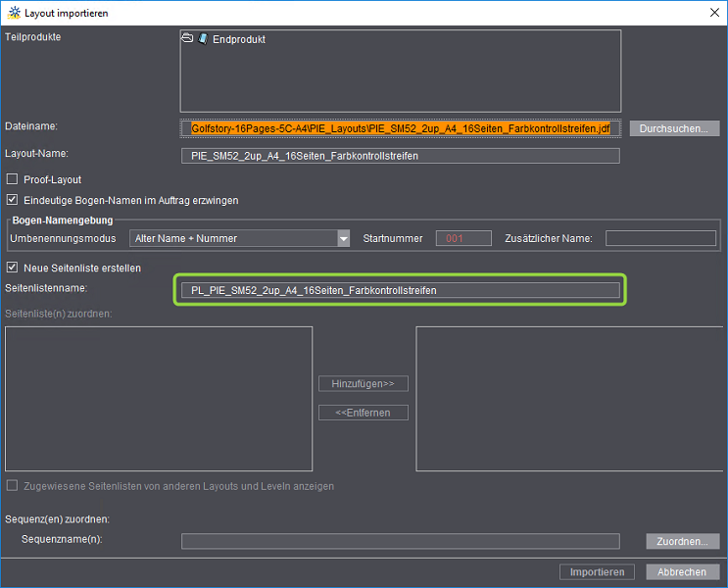Click the Dateiname path field
Screen dimensions: 728x588
point(401,128)
